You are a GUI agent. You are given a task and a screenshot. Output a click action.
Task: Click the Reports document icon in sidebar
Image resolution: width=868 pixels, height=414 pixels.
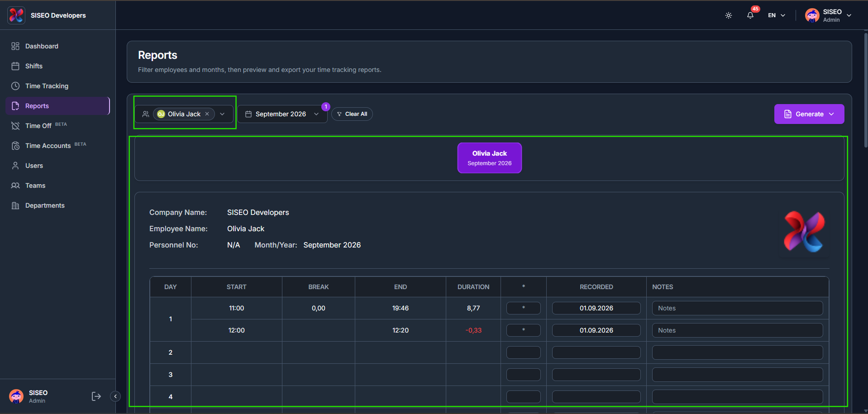pos(15,106)
